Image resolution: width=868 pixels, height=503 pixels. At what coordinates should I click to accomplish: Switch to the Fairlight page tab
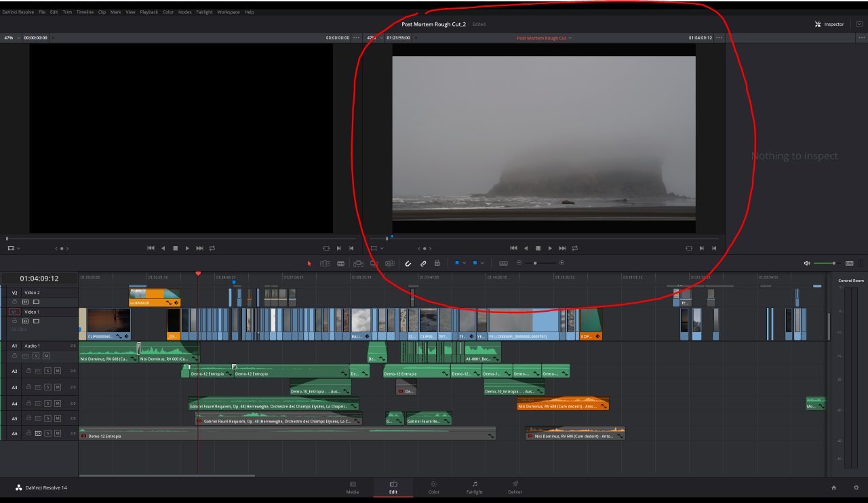475,487
